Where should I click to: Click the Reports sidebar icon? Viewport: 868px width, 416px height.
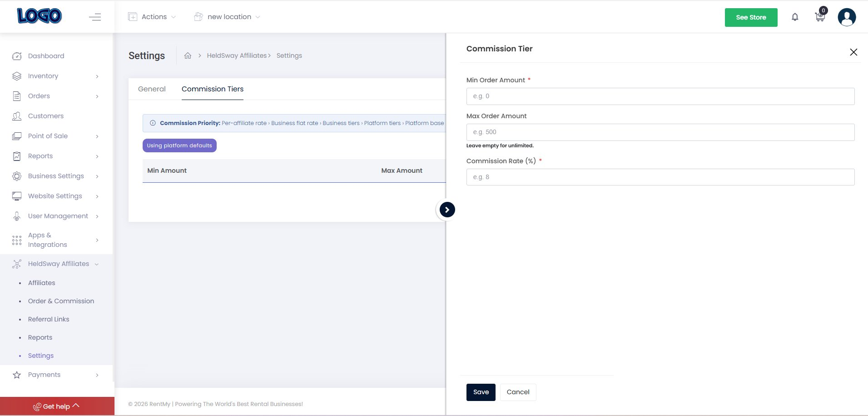click(x=17, y=156)
